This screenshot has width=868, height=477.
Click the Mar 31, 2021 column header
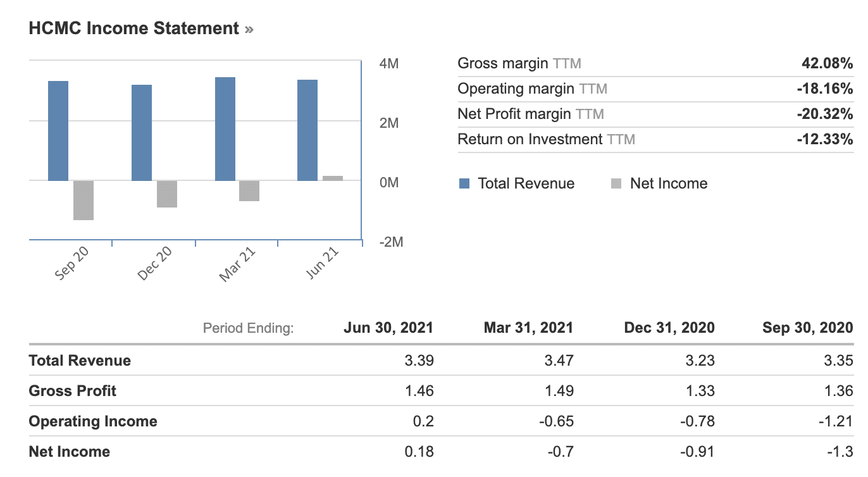coord(528,328)
